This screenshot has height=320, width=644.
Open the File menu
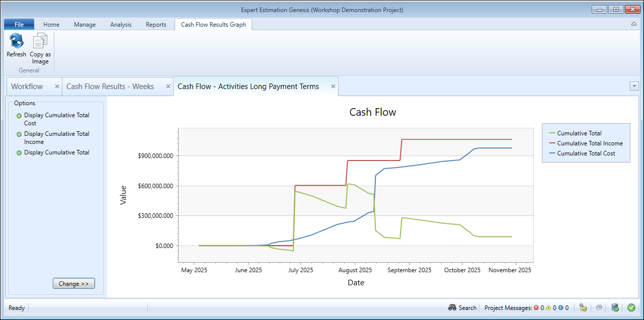[x=19, y=25]
